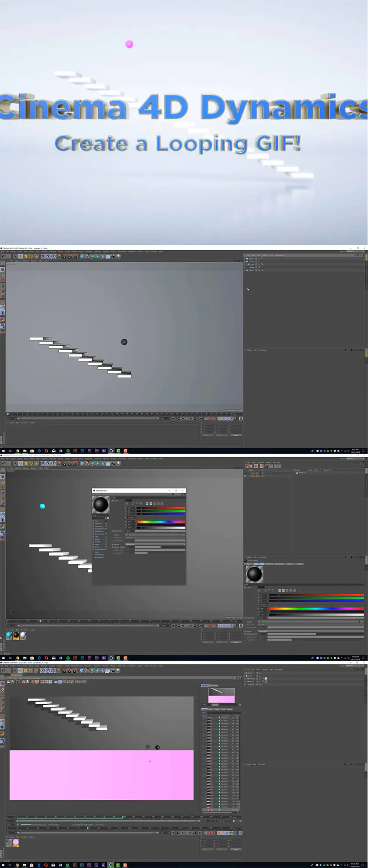Click the Navigator thumbnail in the Picture Viewer

222,696
